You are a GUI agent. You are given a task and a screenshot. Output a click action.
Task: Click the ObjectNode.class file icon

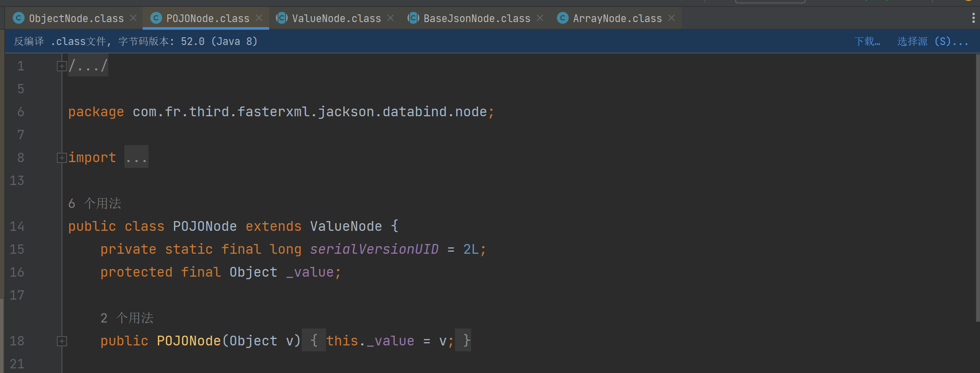[x=19, y=18]
